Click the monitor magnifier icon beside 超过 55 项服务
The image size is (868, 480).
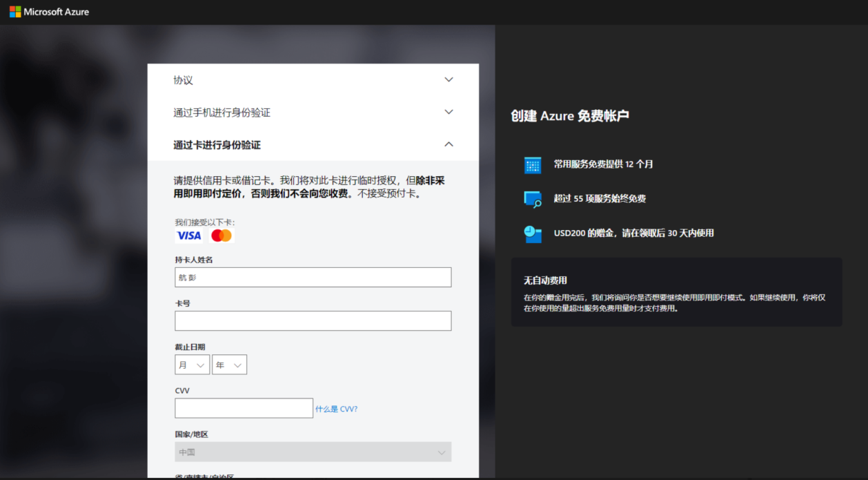click(x=532, y=199)
